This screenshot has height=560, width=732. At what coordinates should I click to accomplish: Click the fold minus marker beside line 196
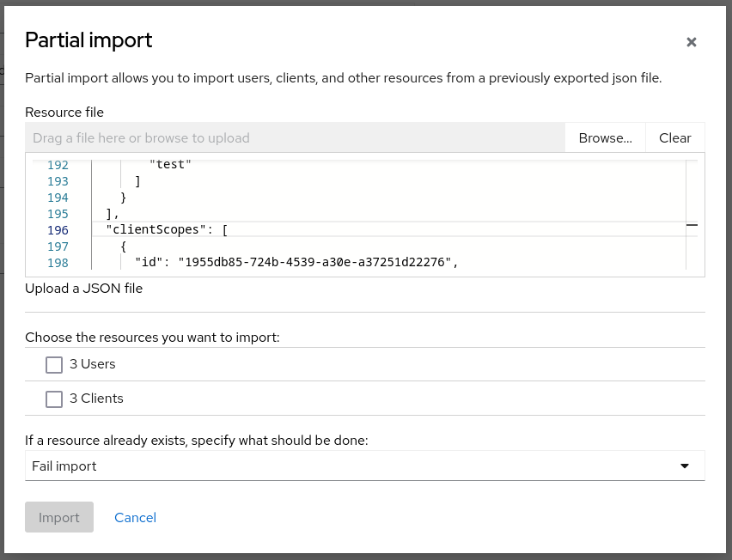point(691,223)
